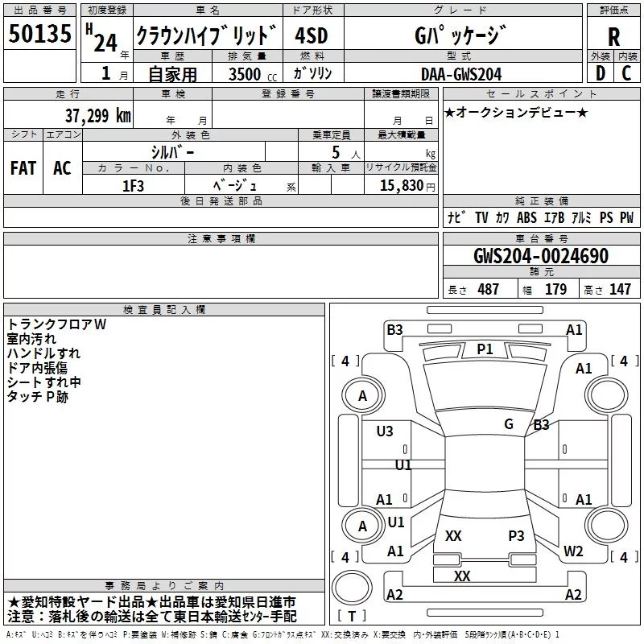This screenshot has width=644, height=644.
Task: Click the inspector note 室内汚れ
Action: coord(31,339)
